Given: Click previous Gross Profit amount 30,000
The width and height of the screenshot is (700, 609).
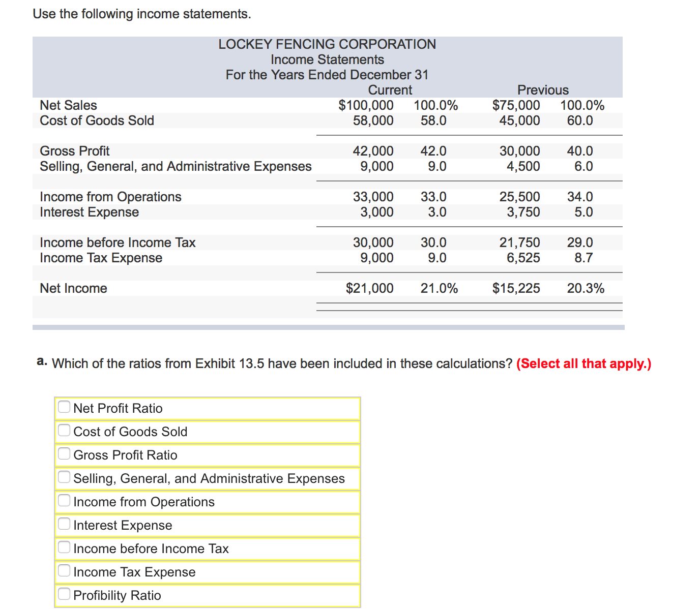Looking at the screenshot, I should click(520, 151).
